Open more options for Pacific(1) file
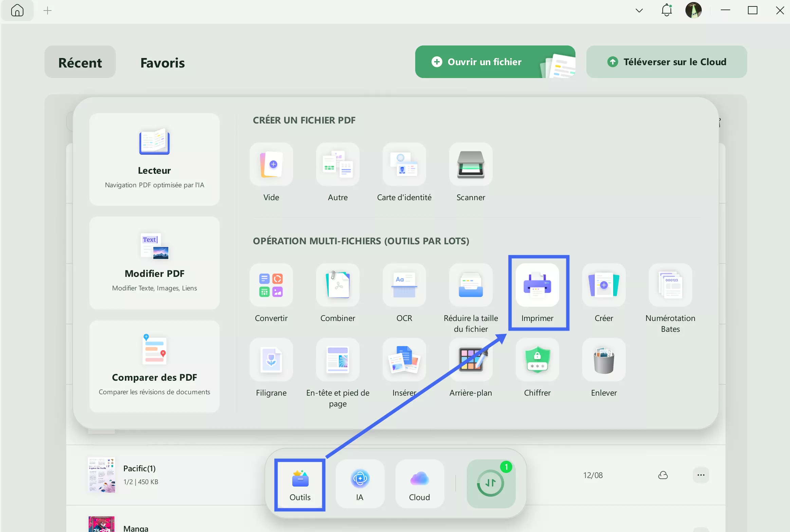The image size is (790, 532). [x=701, y=475]
